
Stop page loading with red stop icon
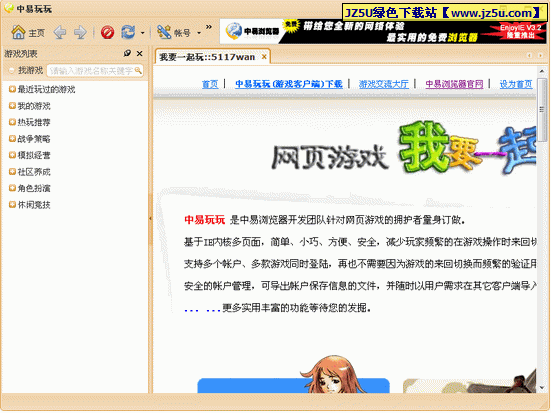(107, 33)
